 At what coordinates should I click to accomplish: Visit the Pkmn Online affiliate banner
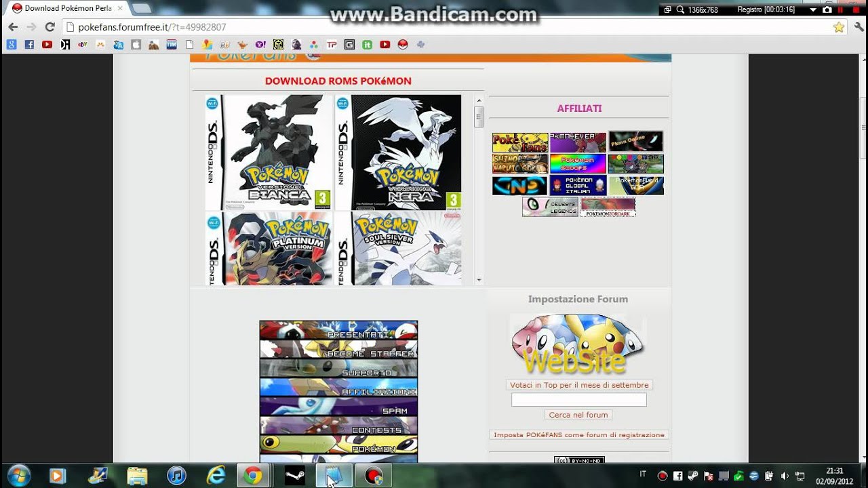click(635, 141)
